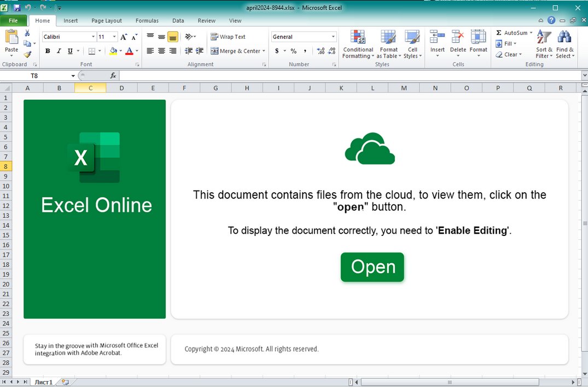This screenshot has width=588, height=387.
Task: Open the File tab
Action: (x=13, y=21)
